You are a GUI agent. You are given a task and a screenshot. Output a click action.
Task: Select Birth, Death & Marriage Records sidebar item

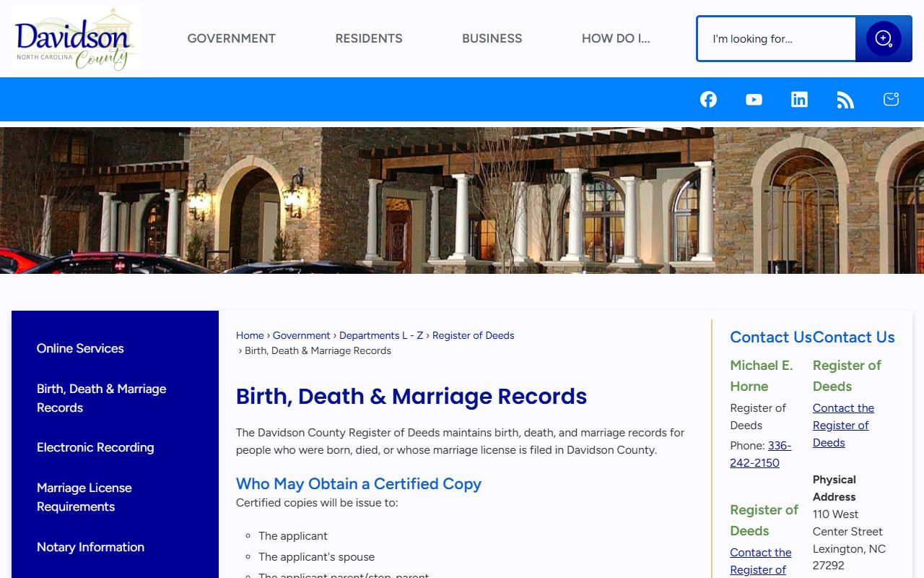(101, 398)
